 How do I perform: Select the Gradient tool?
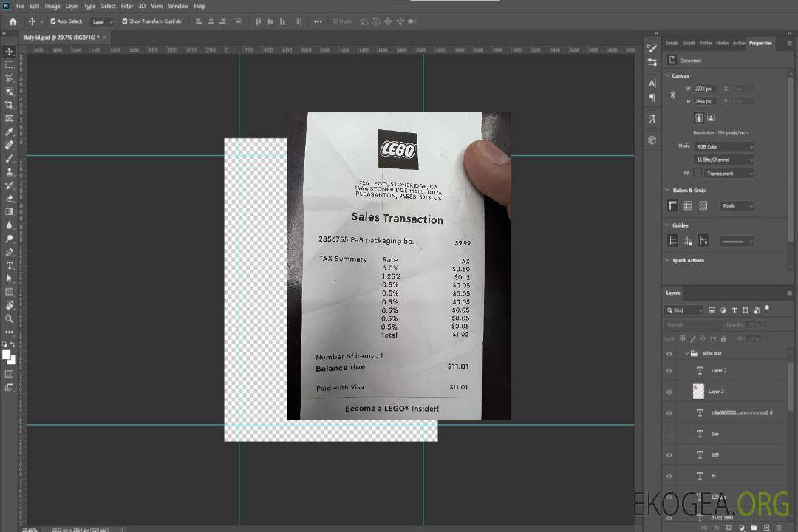click(9, 212)
